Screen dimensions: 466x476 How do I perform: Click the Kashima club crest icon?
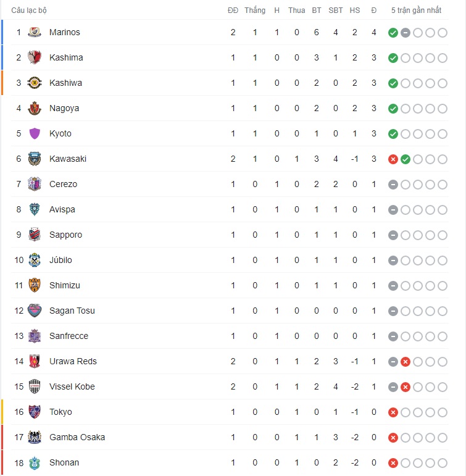coord(35,57)
